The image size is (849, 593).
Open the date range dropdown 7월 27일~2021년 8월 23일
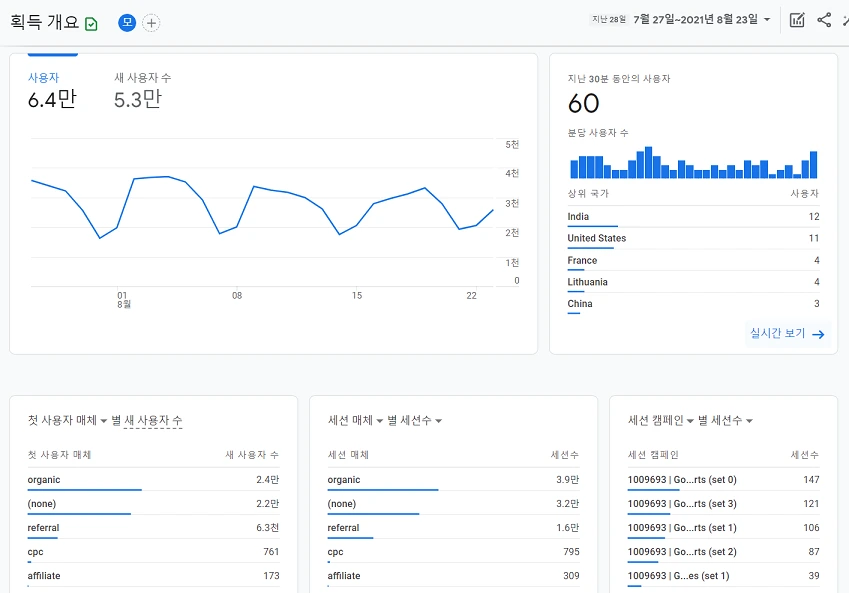pyautogui.click(x=702, y=19)
